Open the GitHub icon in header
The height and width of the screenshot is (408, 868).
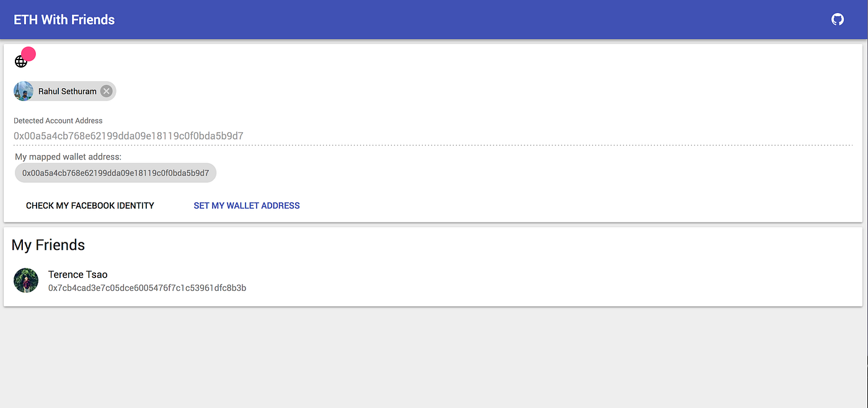[x=838, y=19]
